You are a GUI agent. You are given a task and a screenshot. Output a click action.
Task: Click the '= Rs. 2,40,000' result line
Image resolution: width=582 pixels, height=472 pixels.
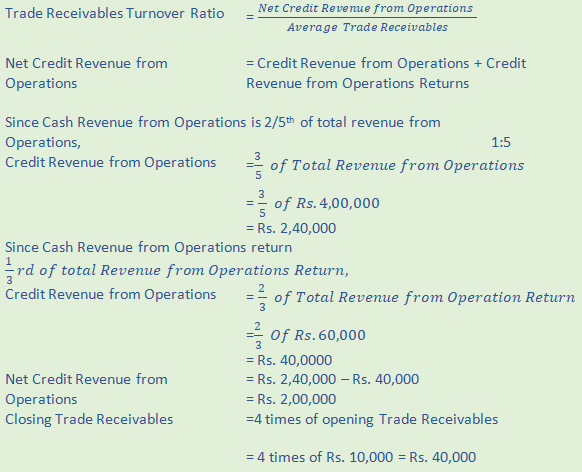[x=291, y=228]
